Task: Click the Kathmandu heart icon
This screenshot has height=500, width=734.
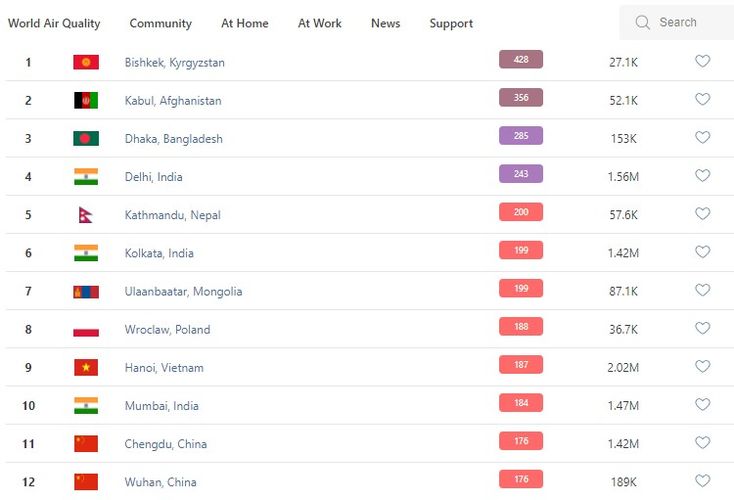Action: (702, 213)
